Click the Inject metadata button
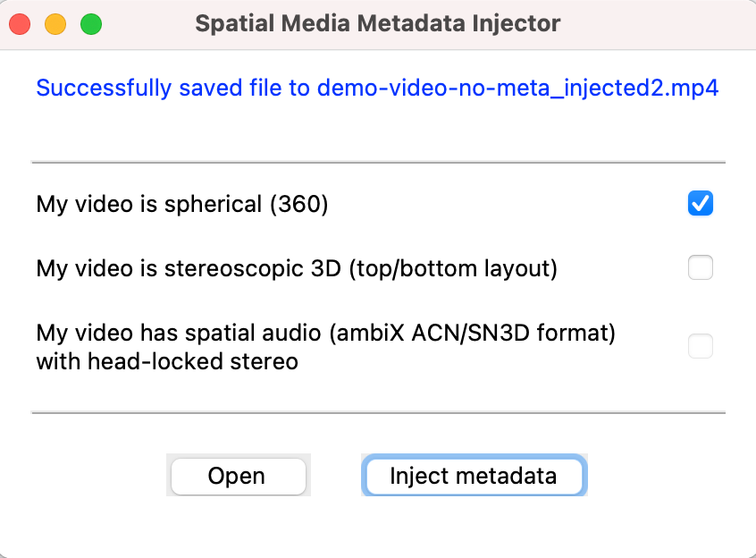The width and height of the screenshot is (756, 558). coord(473,476)
